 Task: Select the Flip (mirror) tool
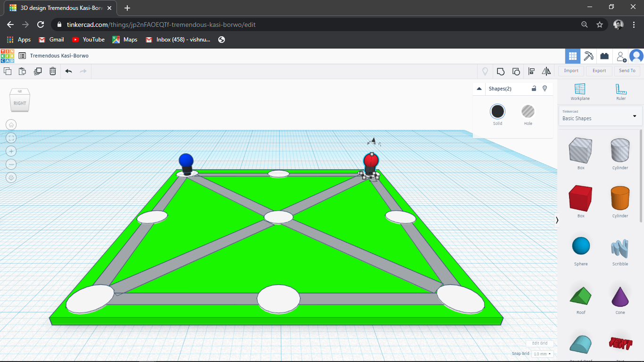click(x=546, y=71)
